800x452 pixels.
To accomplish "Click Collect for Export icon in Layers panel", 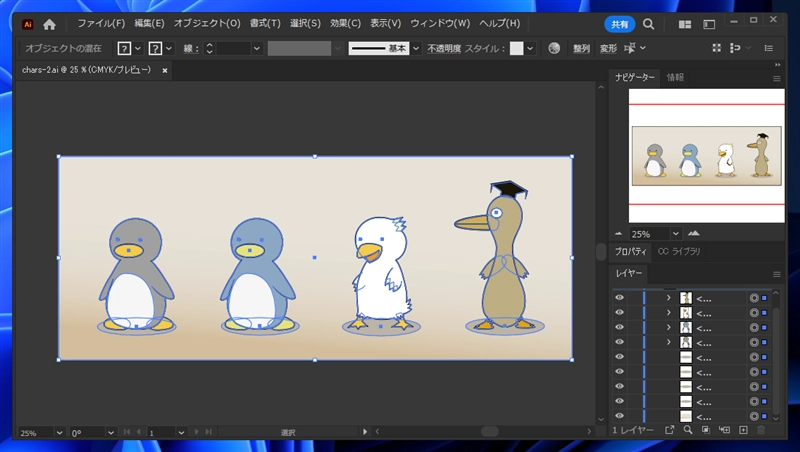I will point(670,430).
